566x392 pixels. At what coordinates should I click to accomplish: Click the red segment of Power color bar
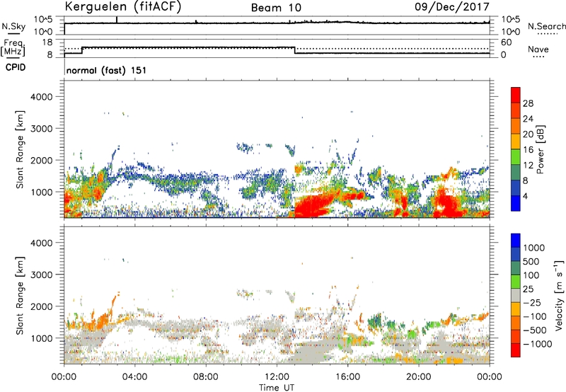[516, 95]
